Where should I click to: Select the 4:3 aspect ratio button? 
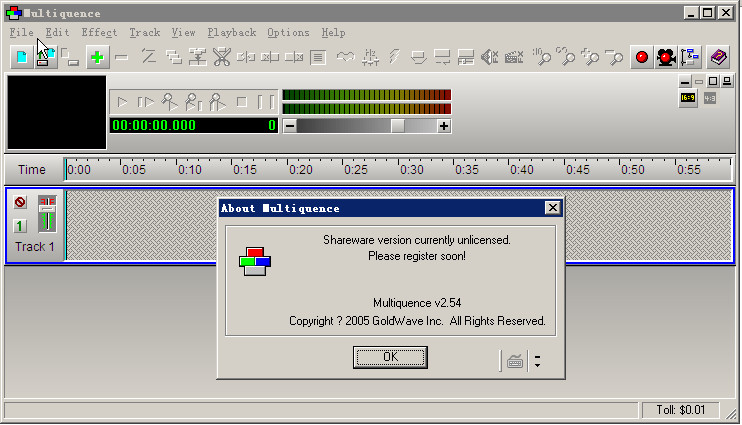710,98
